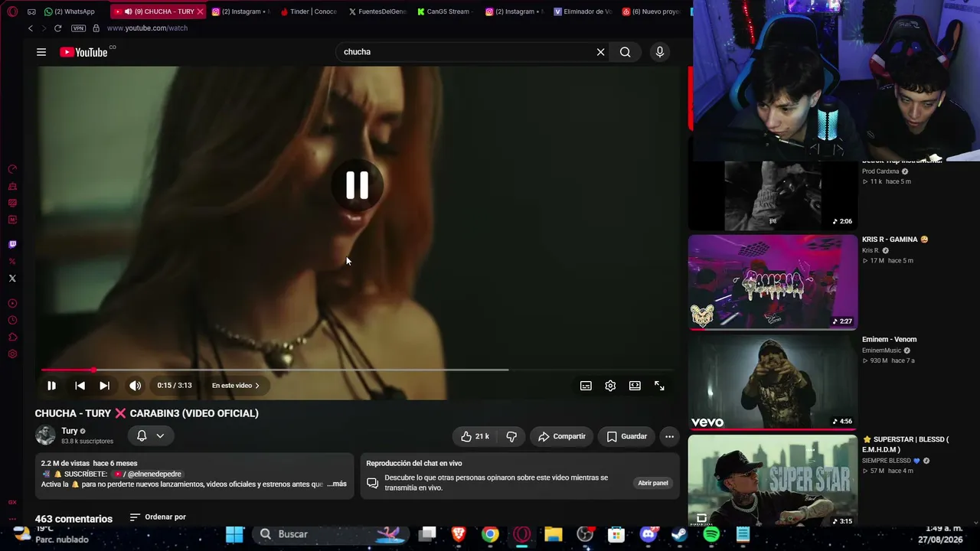Open Spotify from the taskbar

coord(711,534)
